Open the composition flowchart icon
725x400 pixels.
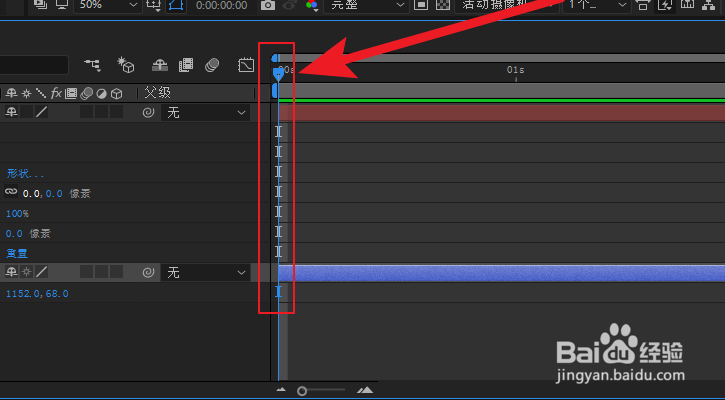(707, 6)
